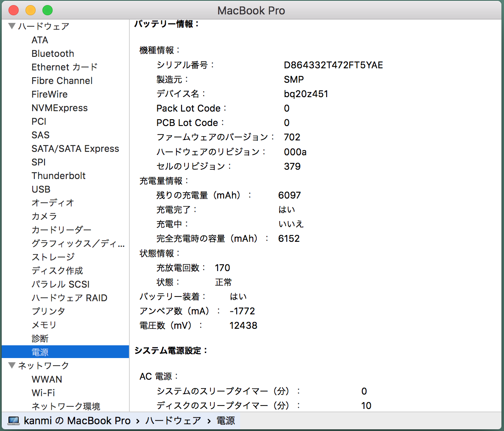Click the cell revision value 379
The image size is (504, 431).
click(x=292, y=166)
